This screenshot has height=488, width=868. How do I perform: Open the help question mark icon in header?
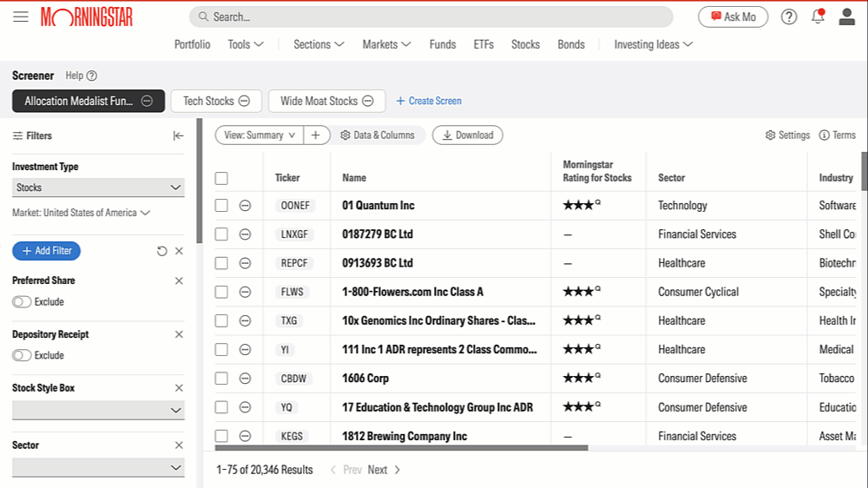pos(789,16)
